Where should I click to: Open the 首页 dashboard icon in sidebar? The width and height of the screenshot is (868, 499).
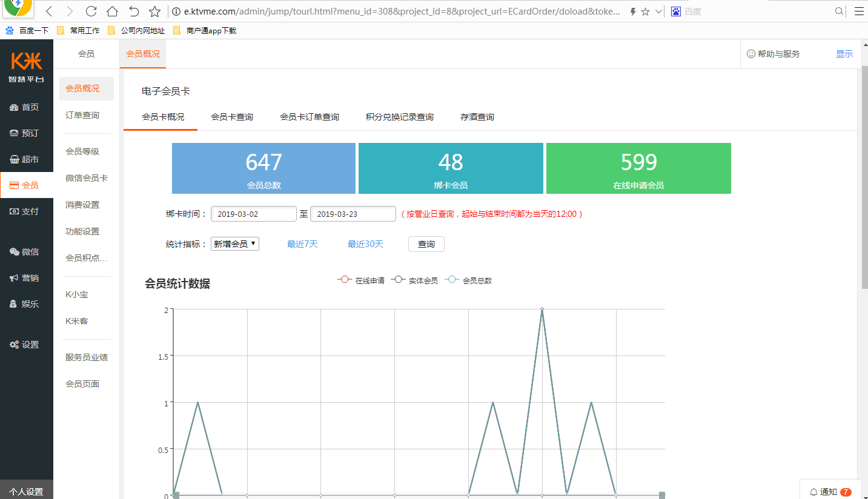pyautogui.click(x=14, y=107)
